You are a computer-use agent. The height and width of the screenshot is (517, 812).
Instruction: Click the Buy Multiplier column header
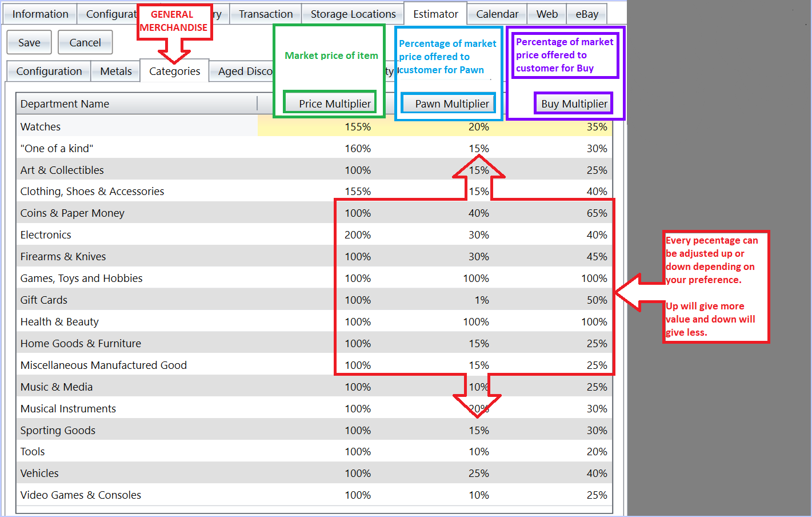point(574,104)
